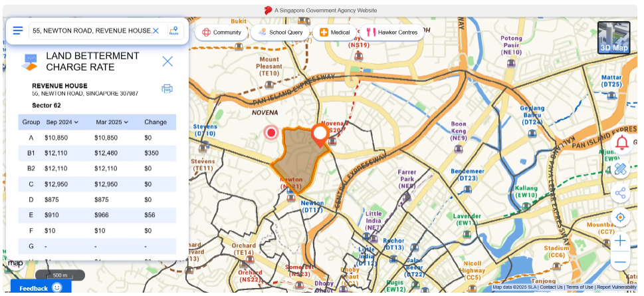Open the notification bell alerts
The height and width of the screenshot is (296, 644).
pos(621,143)
